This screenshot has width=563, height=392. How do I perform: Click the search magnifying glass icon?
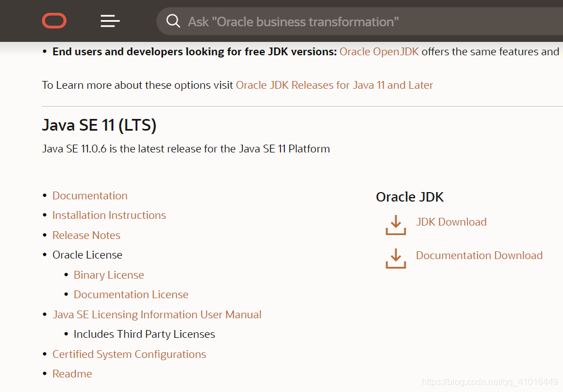(x=173, y=21)
